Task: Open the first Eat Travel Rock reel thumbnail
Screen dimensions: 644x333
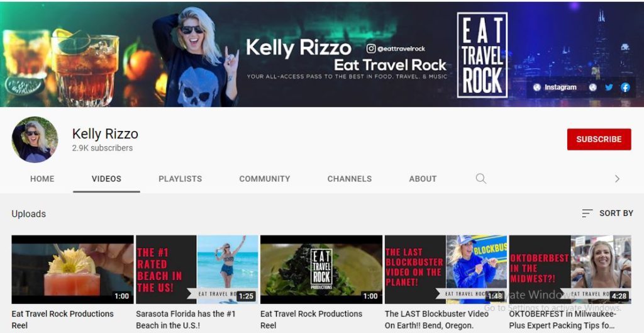Action: coord(73,269)
